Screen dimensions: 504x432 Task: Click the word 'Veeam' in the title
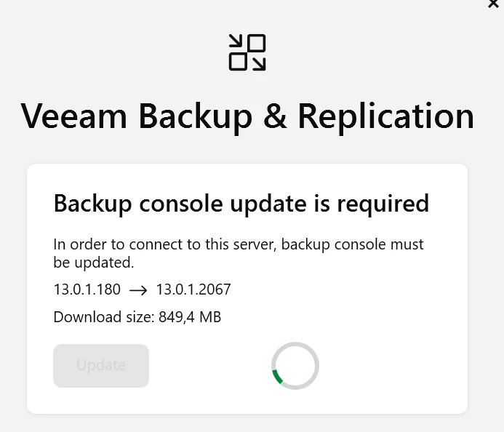coord(73,116)
